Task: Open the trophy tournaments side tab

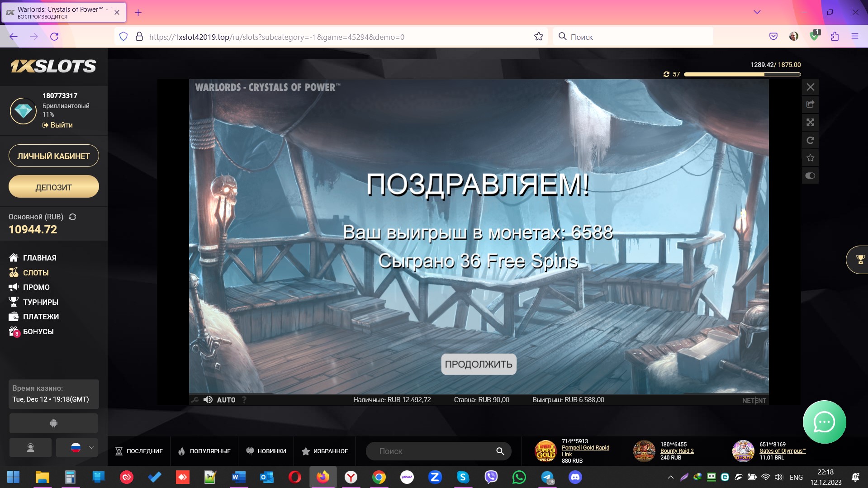Action: [858, 260]
